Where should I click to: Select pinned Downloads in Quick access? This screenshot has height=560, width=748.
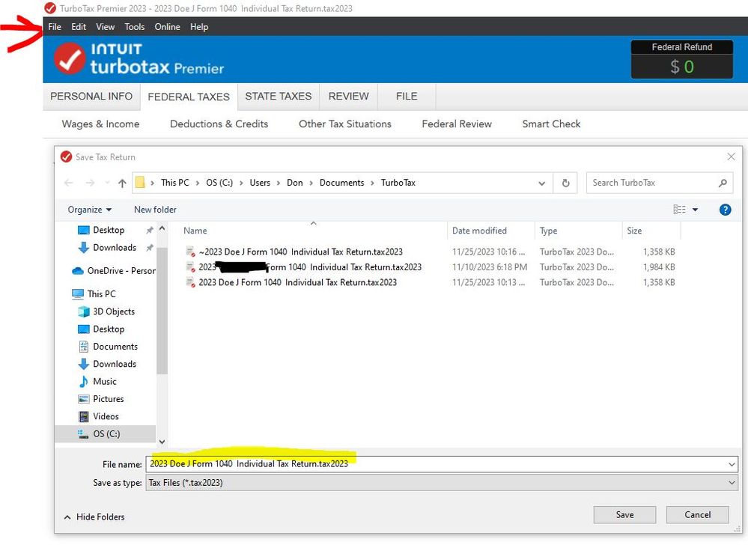[115, 248]
